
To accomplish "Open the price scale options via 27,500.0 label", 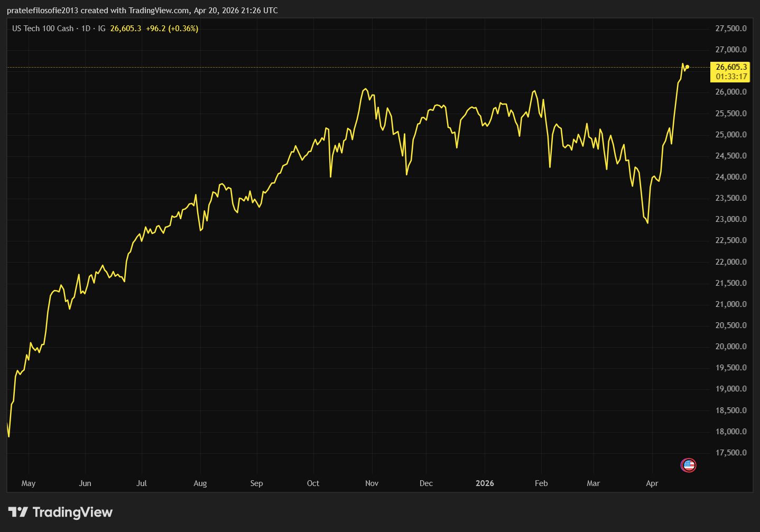I will 730,29.
